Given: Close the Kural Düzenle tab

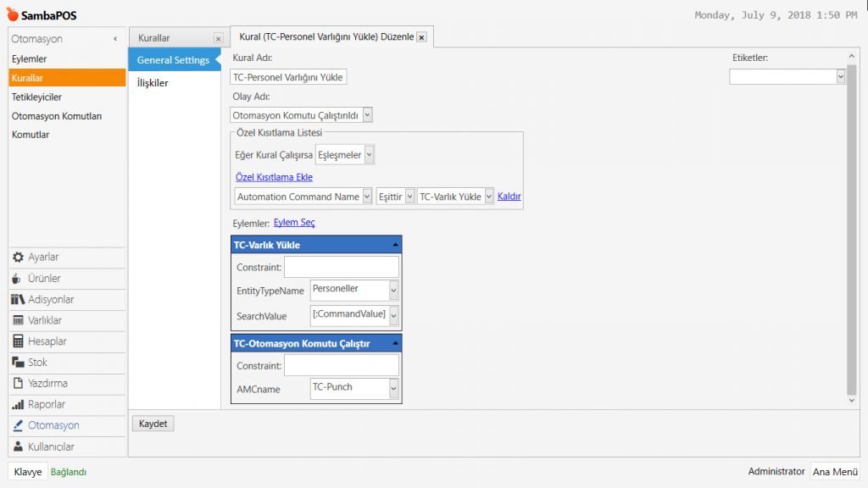Looking at the screenshot, I should pos(421,38).
